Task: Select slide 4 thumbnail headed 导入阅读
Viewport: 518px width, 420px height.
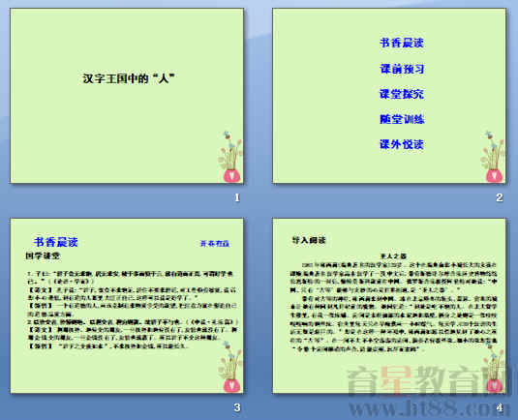Action: point(389,306)
